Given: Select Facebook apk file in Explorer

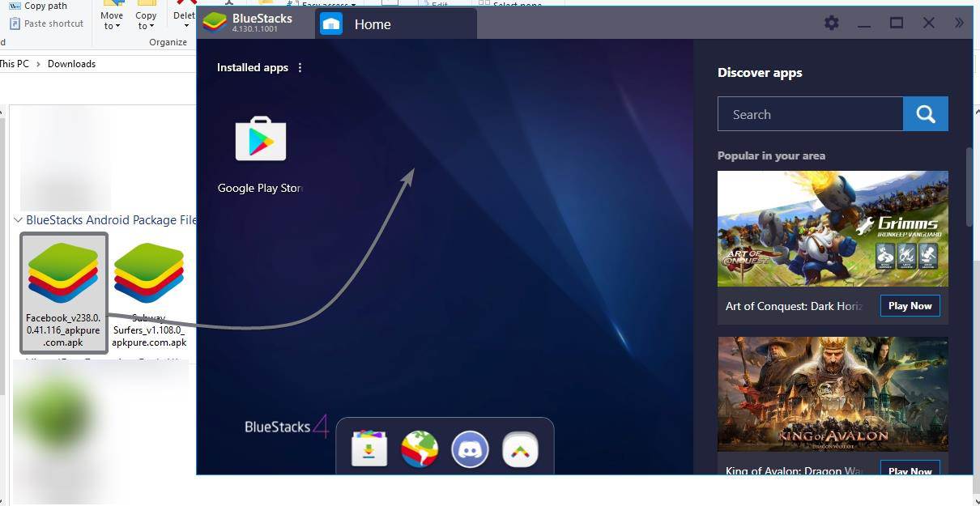Looking at the screenshot, I should 63,293.
